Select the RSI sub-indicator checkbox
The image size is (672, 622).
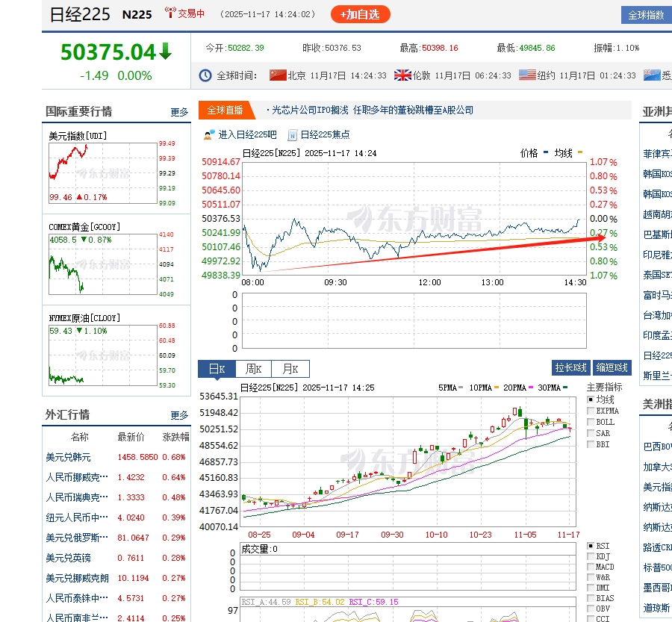(591, 546)
